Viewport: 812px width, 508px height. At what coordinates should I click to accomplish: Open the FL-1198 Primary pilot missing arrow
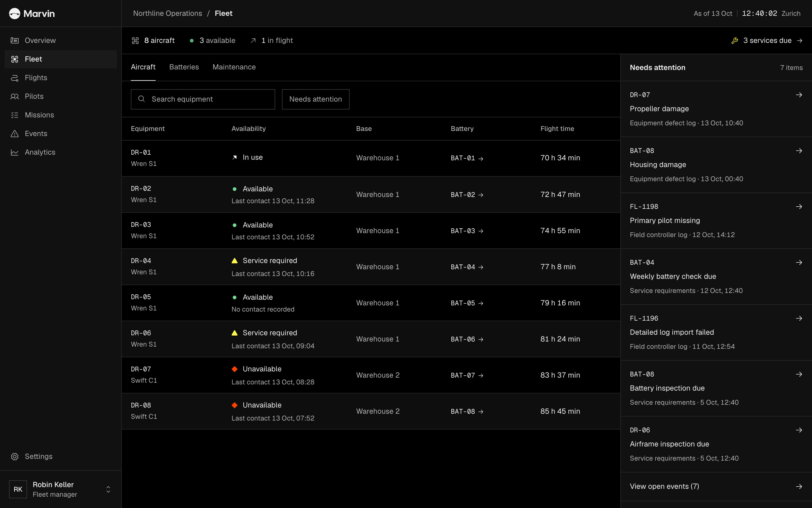pos(799,207)
